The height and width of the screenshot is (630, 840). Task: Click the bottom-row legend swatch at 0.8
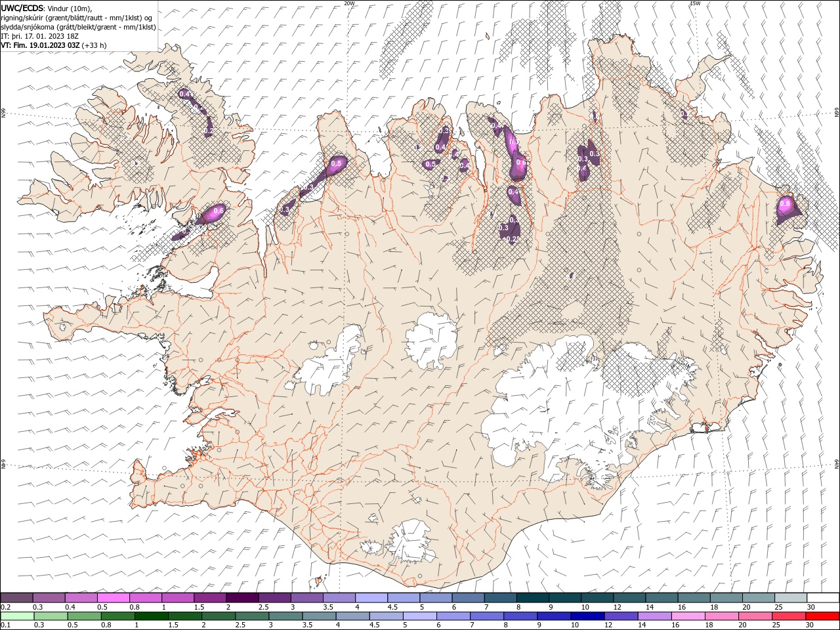tap(118, 616)
